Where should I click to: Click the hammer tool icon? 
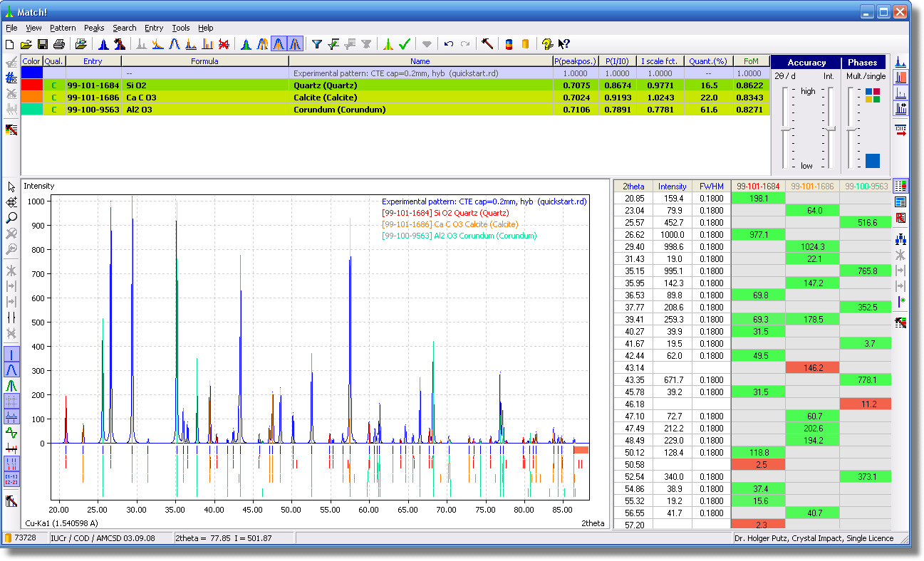tap(487, 44)
